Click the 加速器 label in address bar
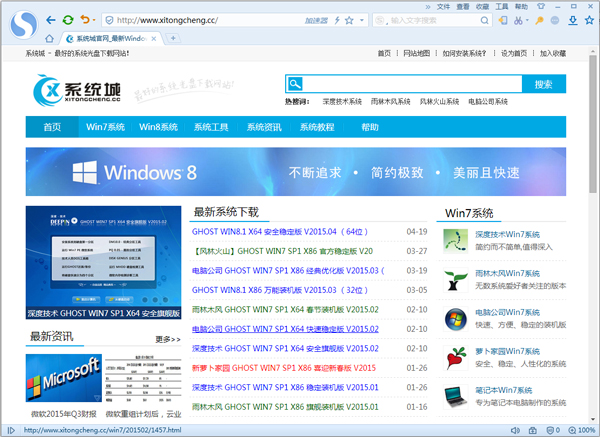600x437 pixels. pyautogui.click(x=316, y=21)
